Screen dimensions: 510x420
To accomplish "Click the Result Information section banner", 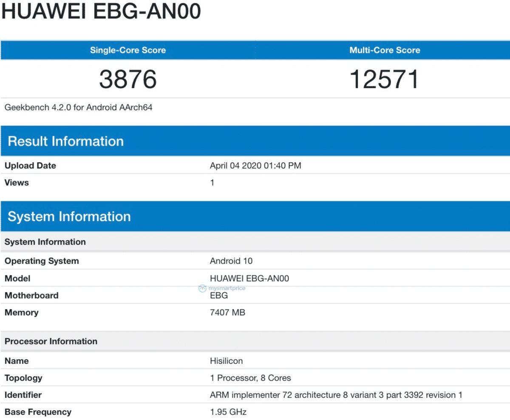I will [66, 141].
